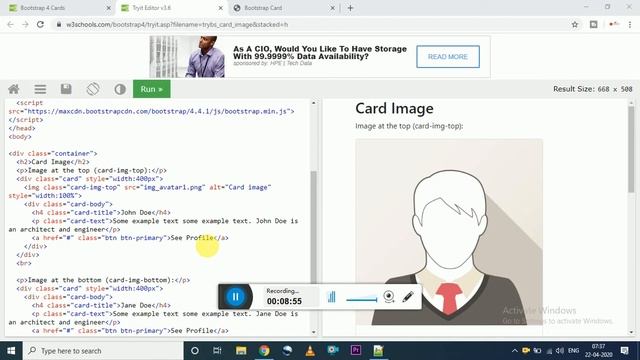
Task: Close the Tryit Editor tab
Action: click(x=221, y=8)
